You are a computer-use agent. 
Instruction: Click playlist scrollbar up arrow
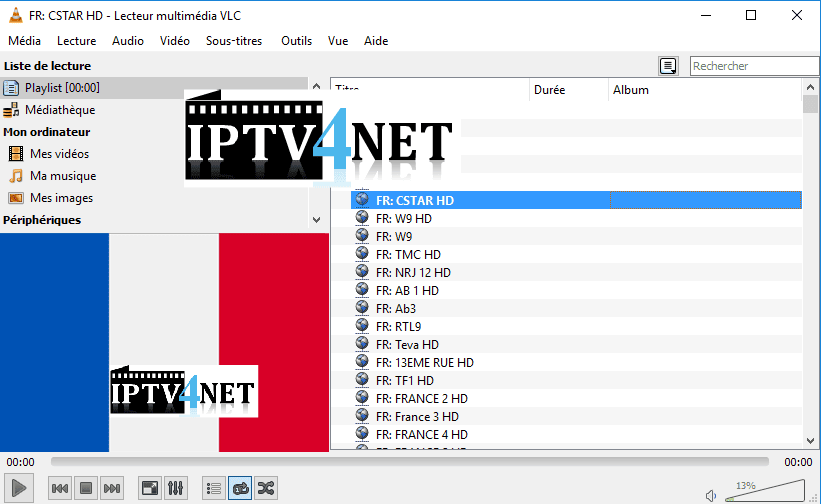point(810,87)
